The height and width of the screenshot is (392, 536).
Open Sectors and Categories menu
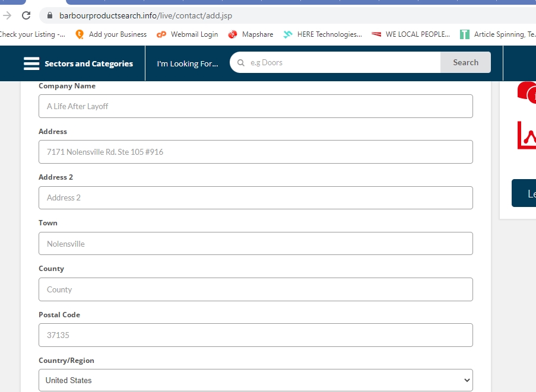pos(88,63)
